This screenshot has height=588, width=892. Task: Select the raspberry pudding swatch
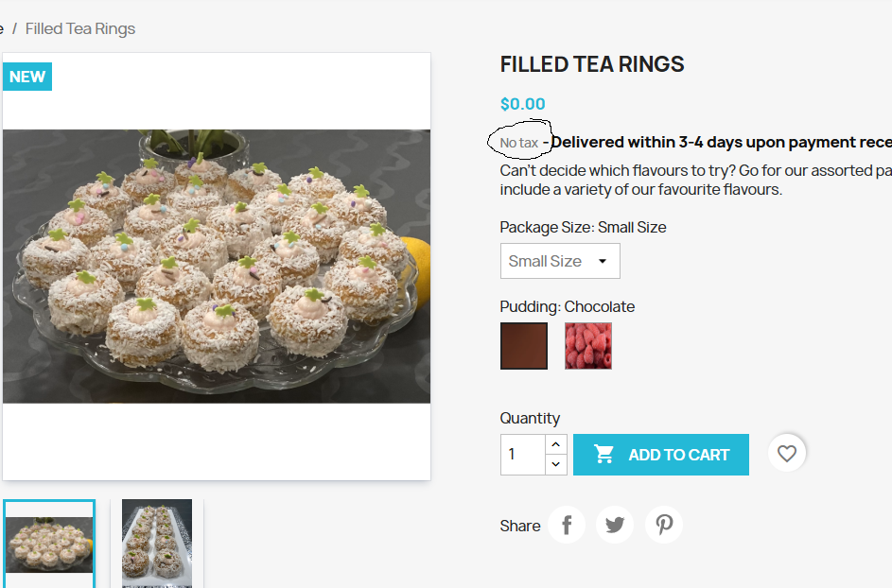588,346
